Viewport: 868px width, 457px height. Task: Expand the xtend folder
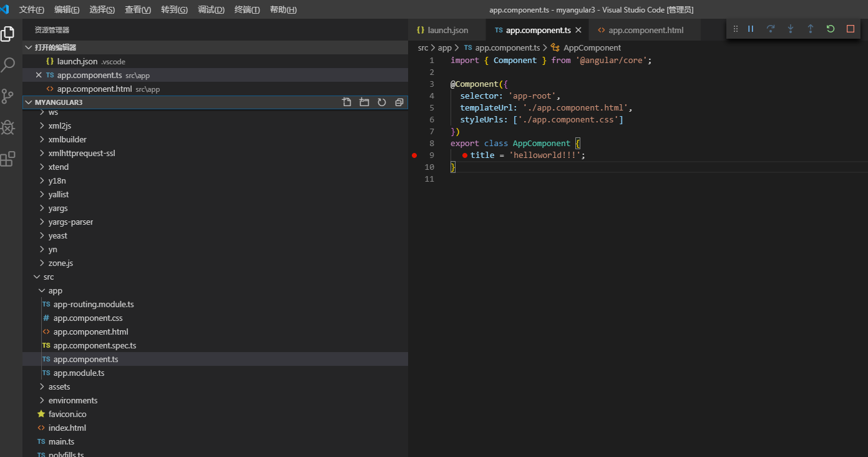[215, 167]
